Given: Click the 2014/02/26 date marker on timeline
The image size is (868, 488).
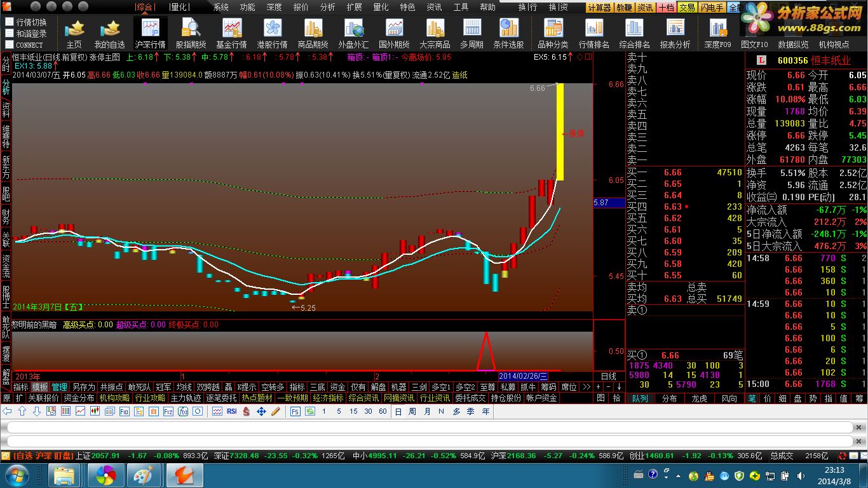Looking at the screenshot, I should pyautogui.click(x=524, y=376).
